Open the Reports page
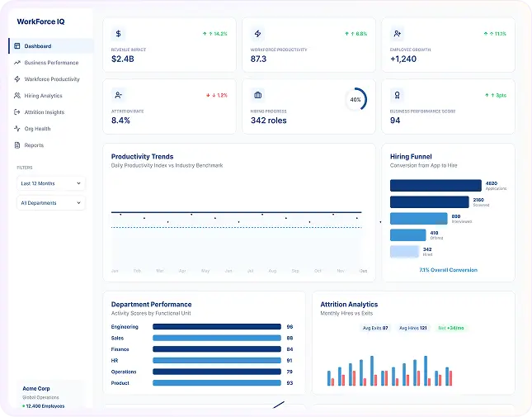The height and width of the screenshot is (417, 532). coord(51,145)
